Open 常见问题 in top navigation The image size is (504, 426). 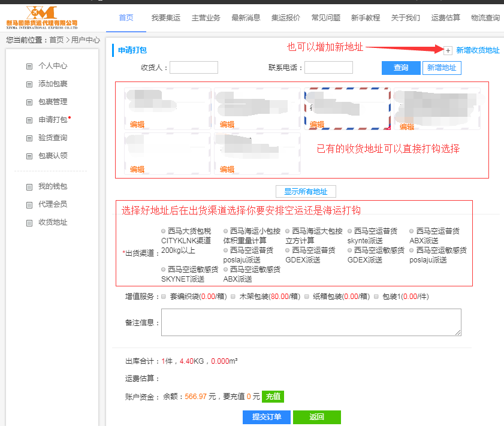pos(325,17)
